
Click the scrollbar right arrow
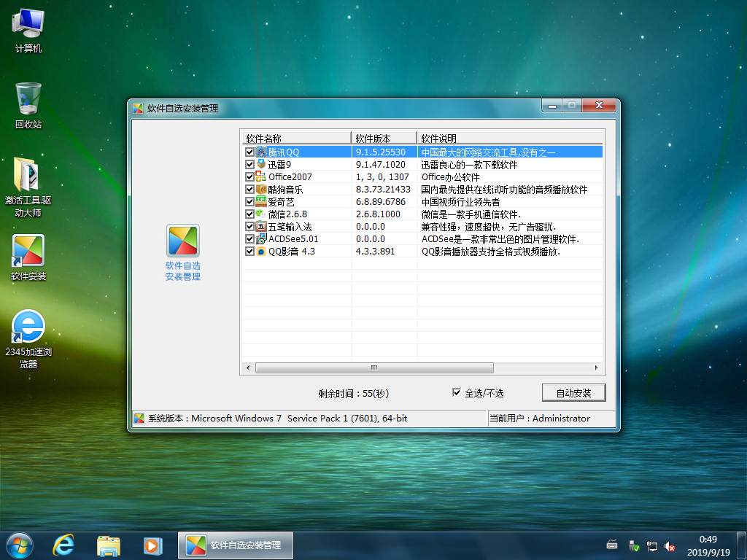click(597, 367)
